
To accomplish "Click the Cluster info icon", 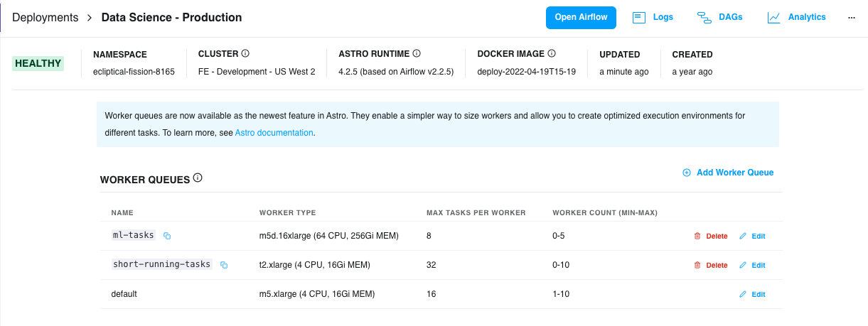I will tap(245, 54).
